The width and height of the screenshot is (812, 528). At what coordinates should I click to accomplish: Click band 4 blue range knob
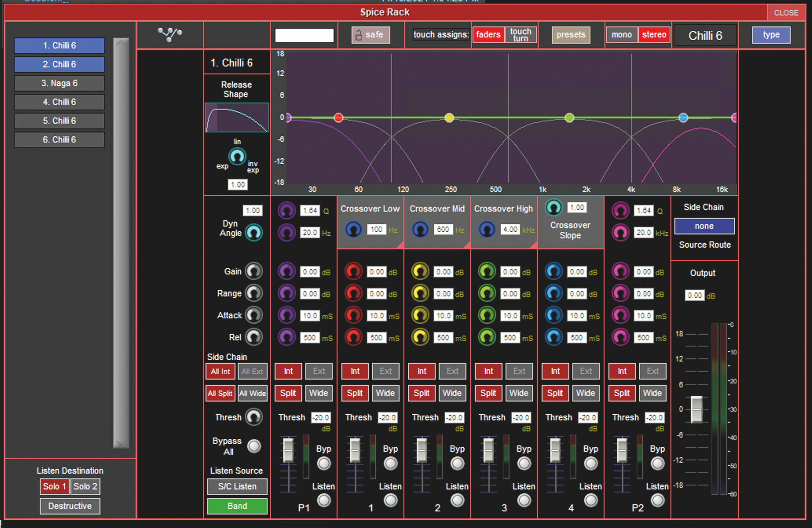(x=554, y=293)
